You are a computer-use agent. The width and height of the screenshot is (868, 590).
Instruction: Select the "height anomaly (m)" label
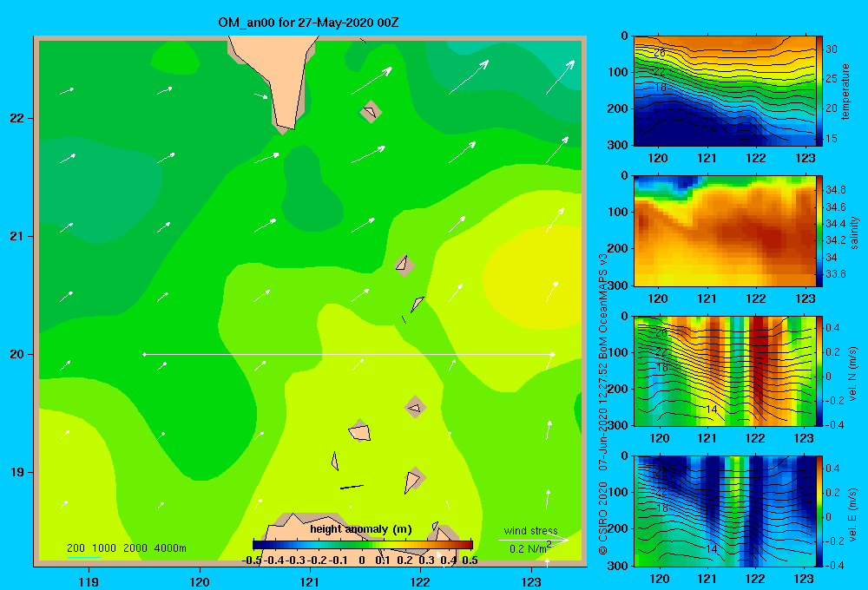pos(361,529)
